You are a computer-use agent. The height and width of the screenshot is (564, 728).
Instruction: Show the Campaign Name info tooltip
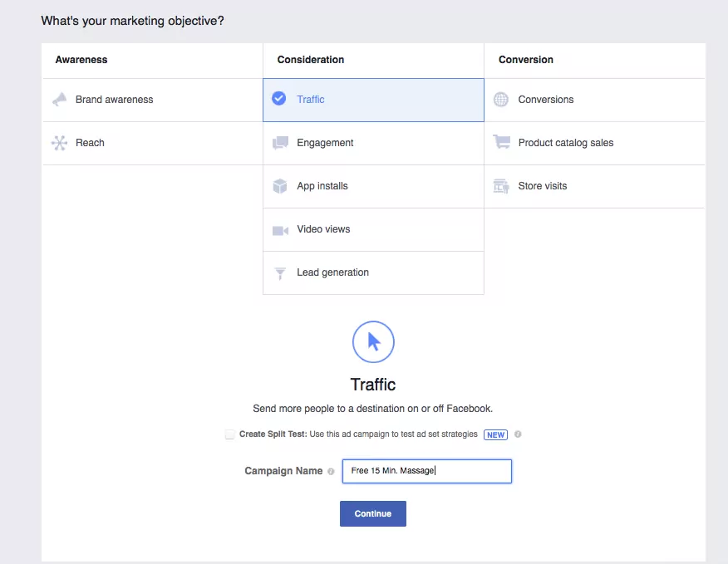coord(331,471)
